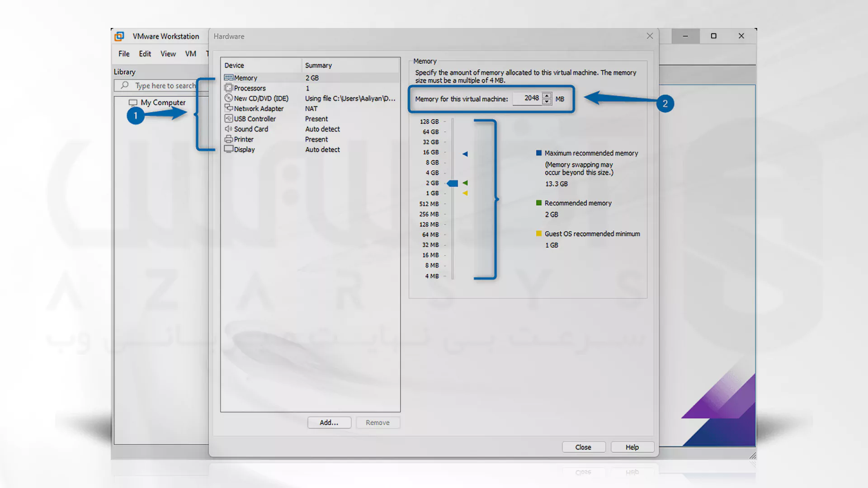Screen dimensions: 868x488
Task: Close the VMware Workstation main window
Action: 741,36
